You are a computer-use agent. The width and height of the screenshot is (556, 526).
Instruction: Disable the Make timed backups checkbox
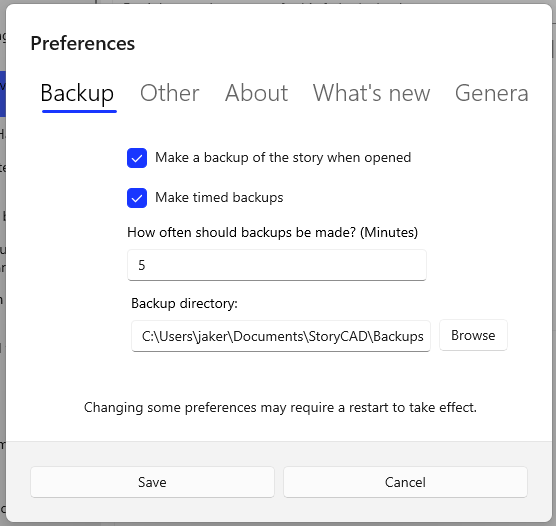137,198
